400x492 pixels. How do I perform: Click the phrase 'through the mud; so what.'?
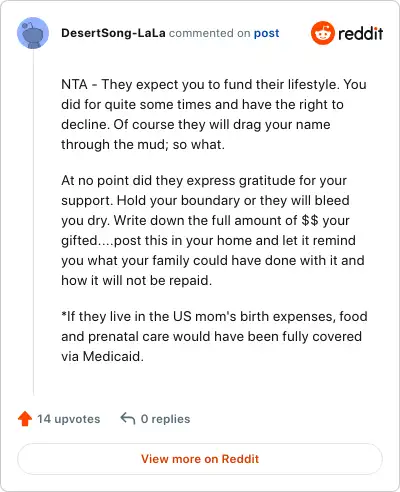(143, 144)
